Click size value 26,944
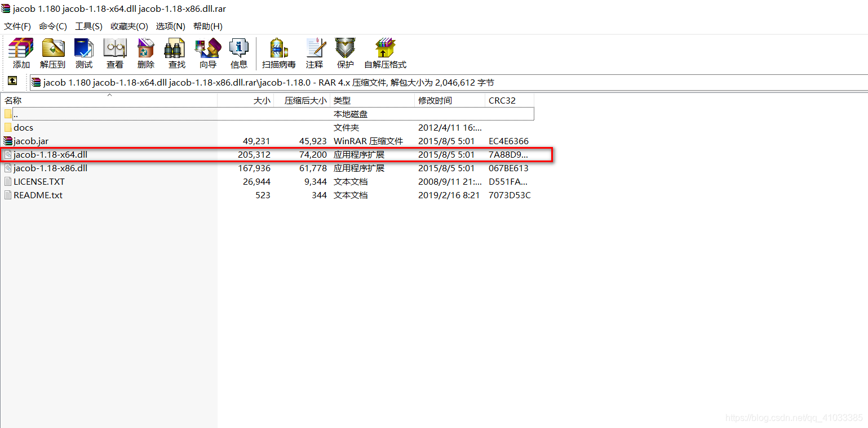Viewport: 868px width, 428px height. click(257, 182)
